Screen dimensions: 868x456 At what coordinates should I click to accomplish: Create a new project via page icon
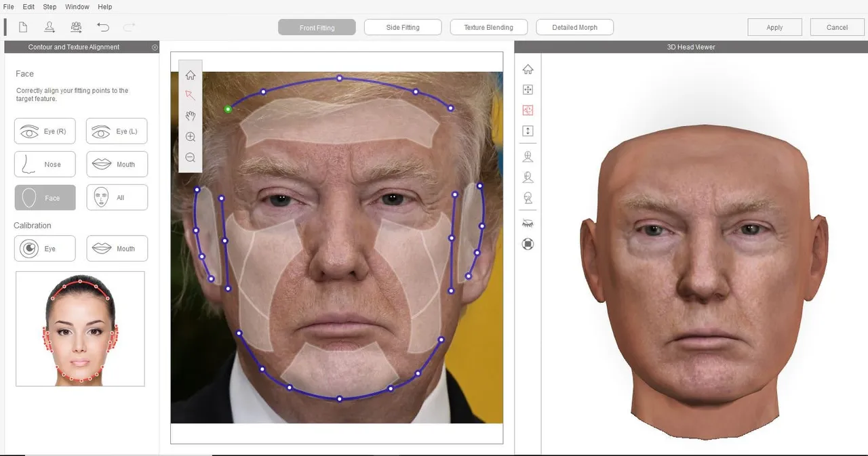click(23, 27)
